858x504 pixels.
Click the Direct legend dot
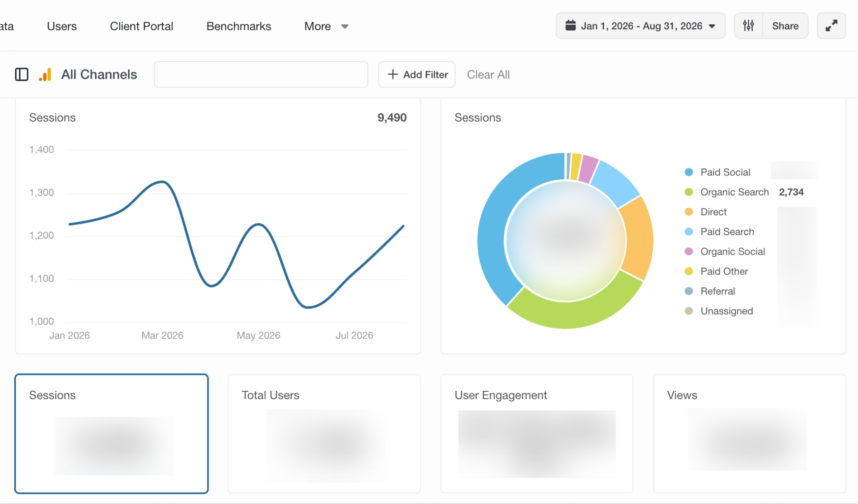coord(689,212)
